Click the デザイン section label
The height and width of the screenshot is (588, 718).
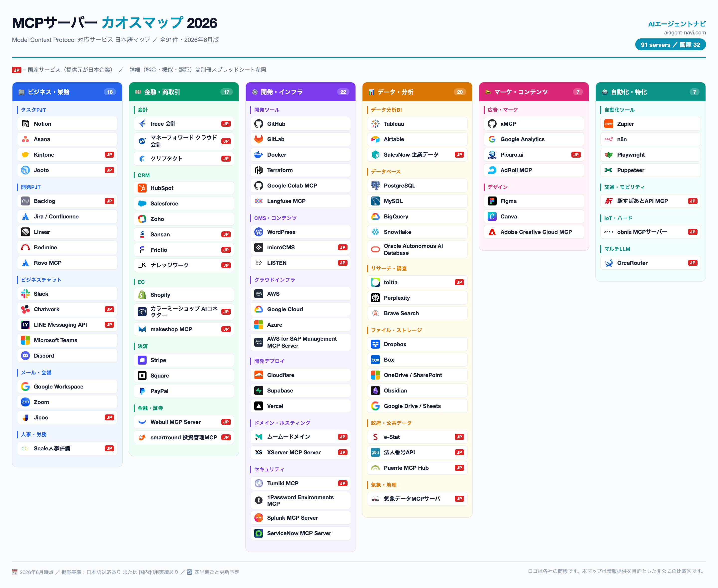tap(498, 187)
